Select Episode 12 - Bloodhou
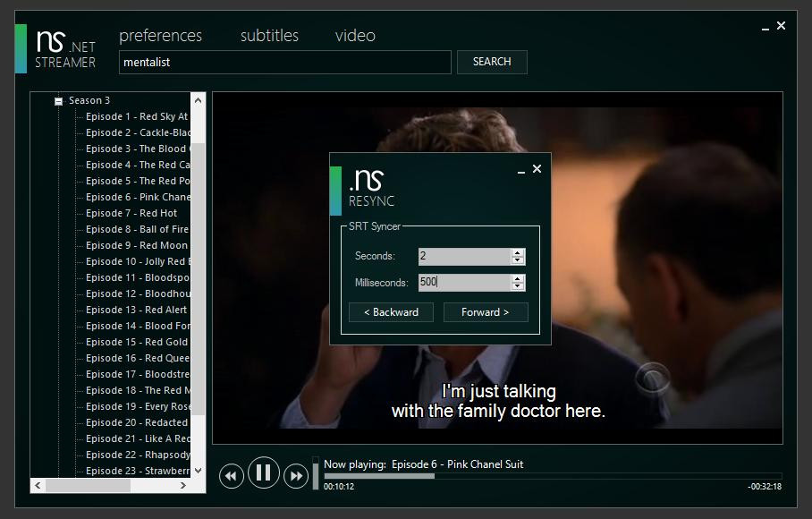 [138, 294]
